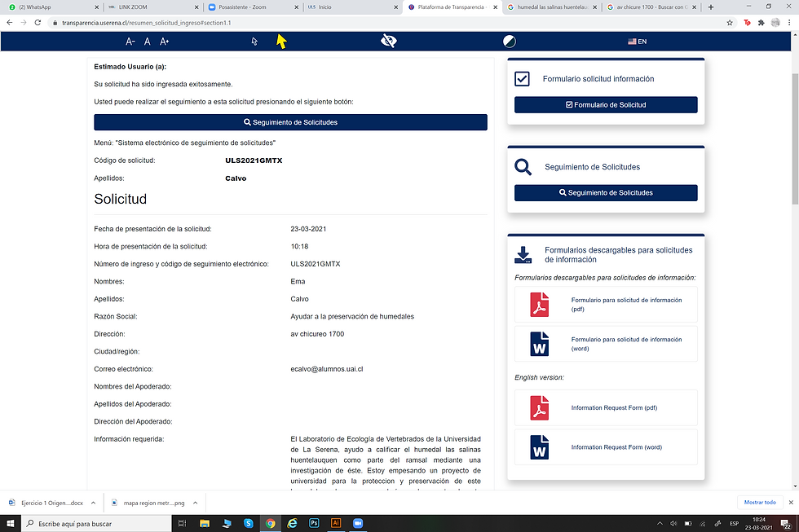
Task: Open Illustrator from the taskbar
Action: coord(336,523)
